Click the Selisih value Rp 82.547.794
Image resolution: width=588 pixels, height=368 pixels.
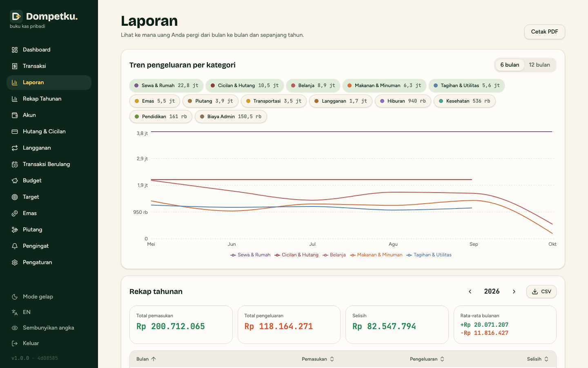384,326
